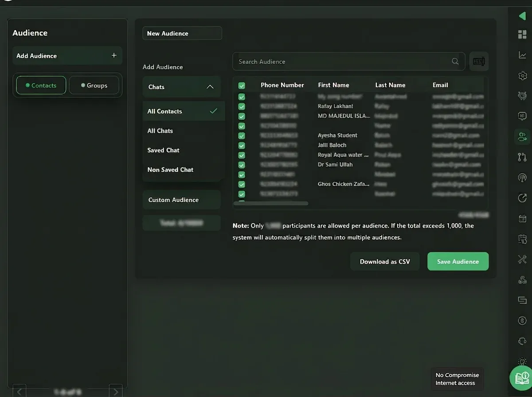The image size is (532, 397).
Task: Uncheck the My zong number row checkbox
Action: [242, 97]
